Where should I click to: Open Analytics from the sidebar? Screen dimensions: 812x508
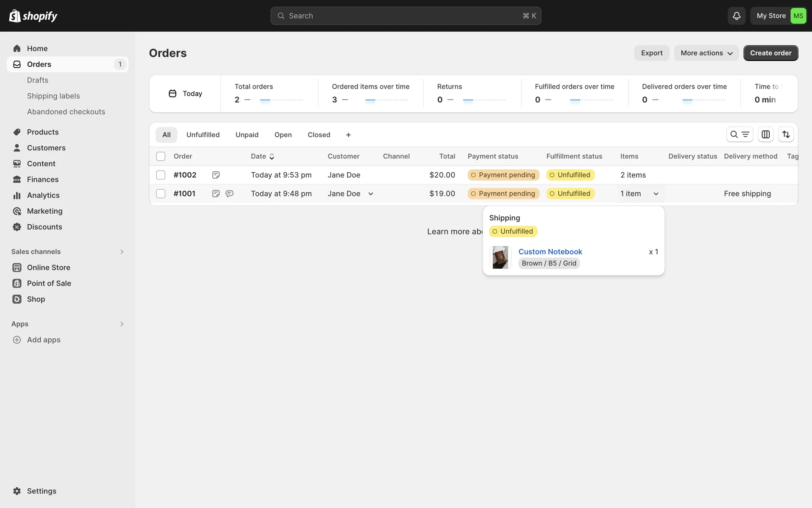click(x=43, y=195)
